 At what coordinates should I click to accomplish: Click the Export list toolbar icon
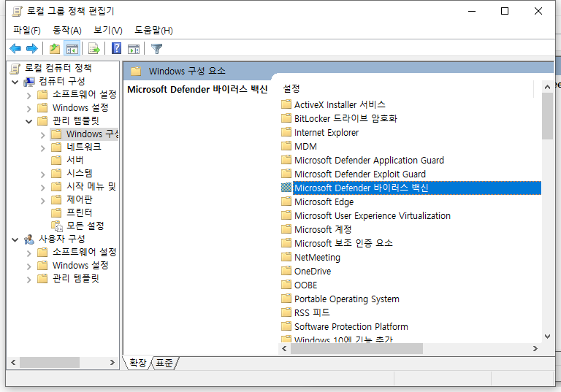[94, 48]
